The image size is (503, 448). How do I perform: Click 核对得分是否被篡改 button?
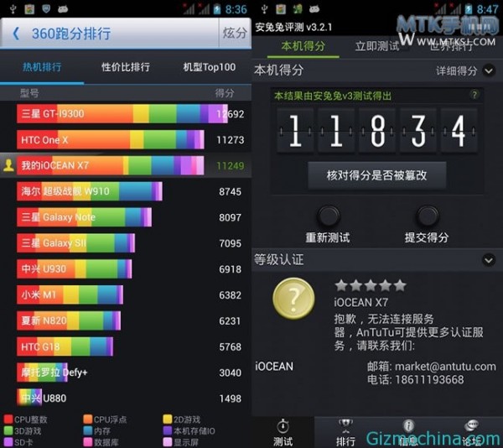coord(377,175)
